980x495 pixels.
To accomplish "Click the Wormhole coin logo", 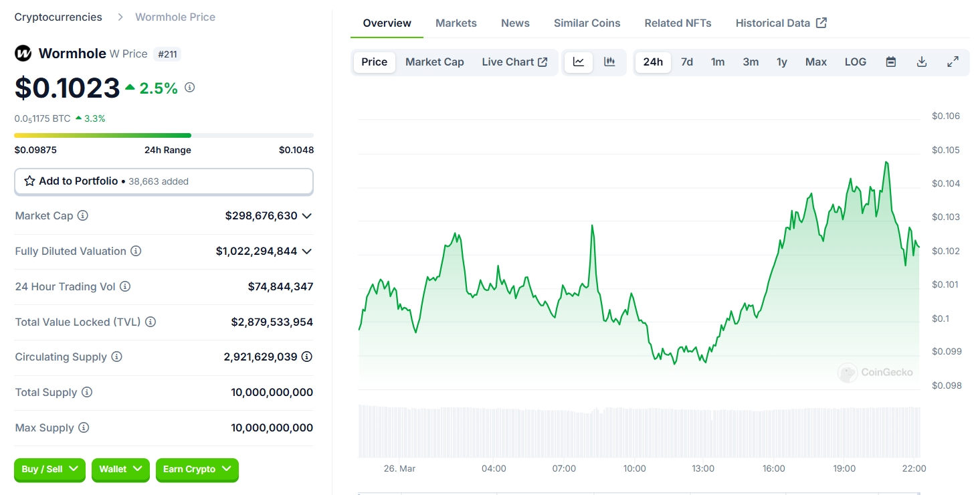I will (23, 54).
